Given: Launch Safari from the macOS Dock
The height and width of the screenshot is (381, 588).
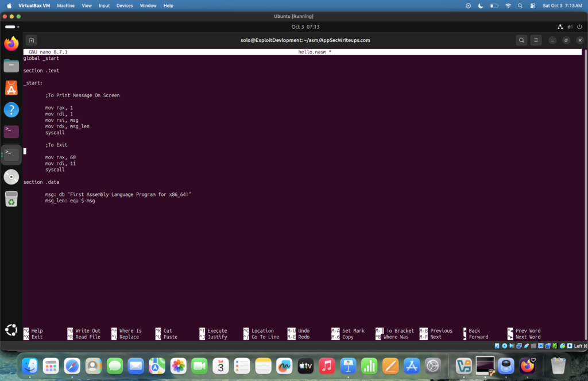Looking at the screenshot, I should pyautogui.click(x=72, y=365).
